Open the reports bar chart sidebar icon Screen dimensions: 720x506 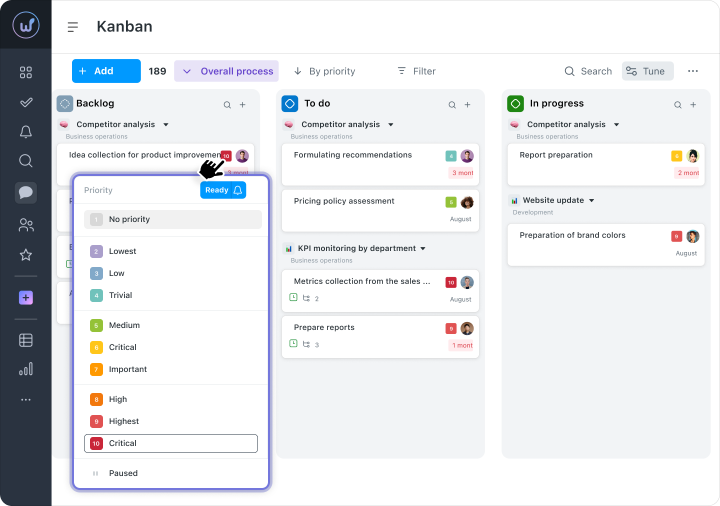(x=26, y=369)
